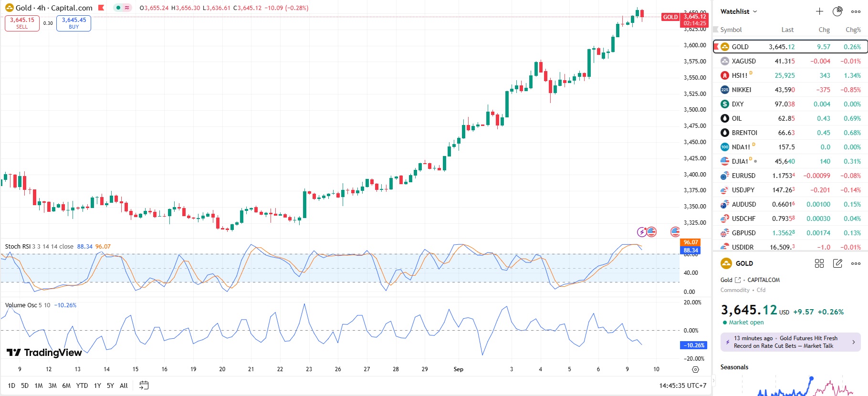Click the grid layout icon in GOLD details

tap(819, 263)
